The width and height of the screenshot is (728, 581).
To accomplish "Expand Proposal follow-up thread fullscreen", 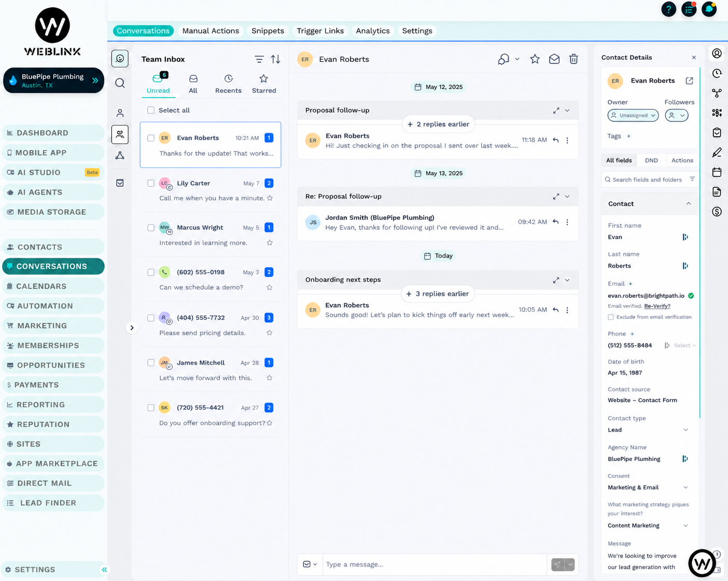I will (556, 110).
